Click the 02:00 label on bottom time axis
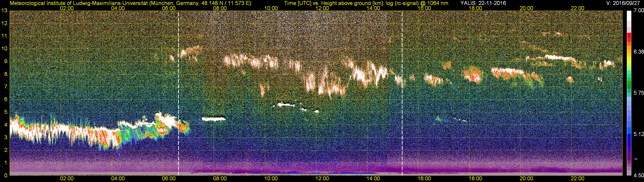 pyautogui.click(x=67, y=179)
